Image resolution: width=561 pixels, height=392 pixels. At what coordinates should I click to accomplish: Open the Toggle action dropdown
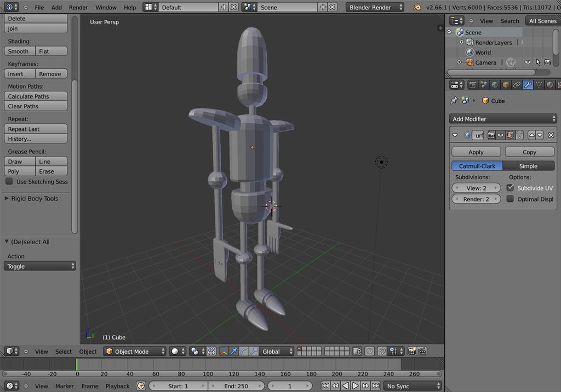39,266
